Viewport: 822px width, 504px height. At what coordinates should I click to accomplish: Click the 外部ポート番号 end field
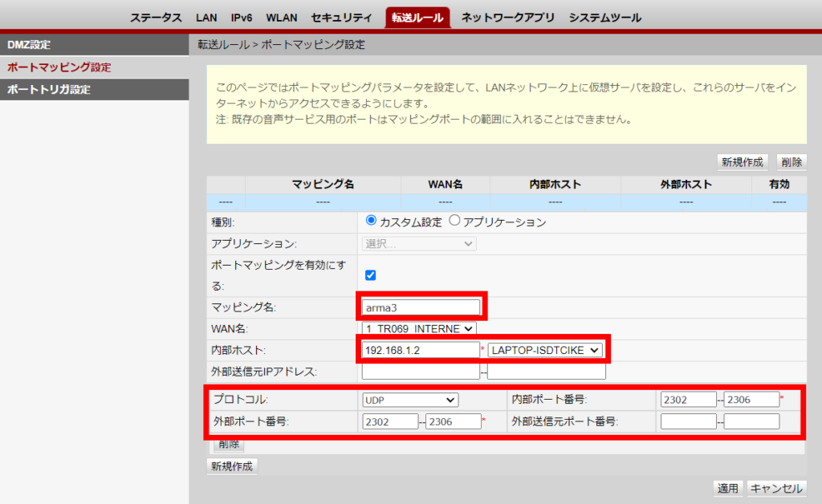(454, 422)
